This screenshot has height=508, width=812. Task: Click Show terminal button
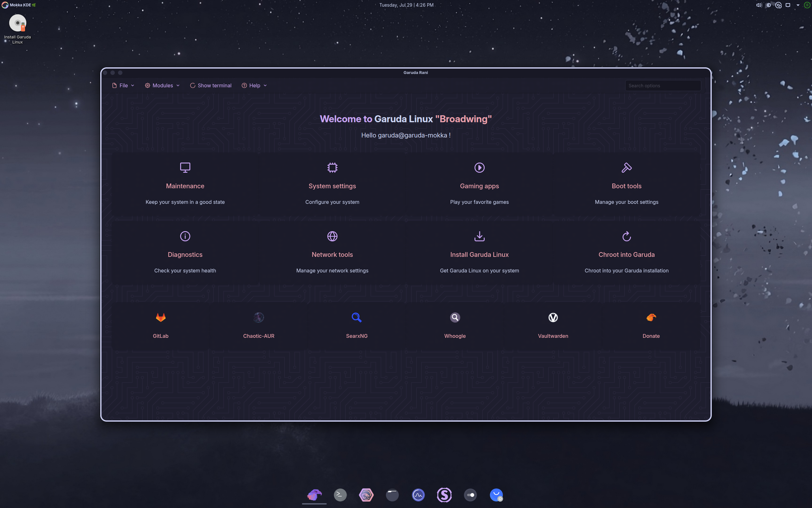[x=211, y=85]
